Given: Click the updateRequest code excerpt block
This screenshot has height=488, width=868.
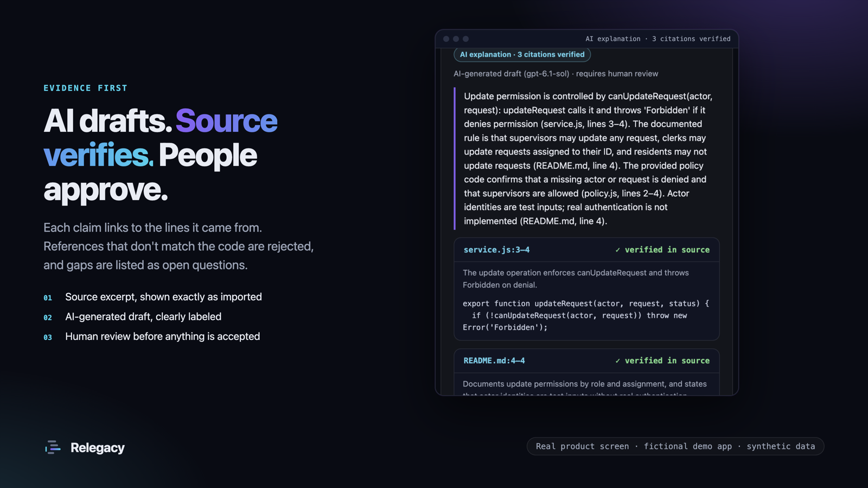Looking at the screenshot, I should [586, 316].
